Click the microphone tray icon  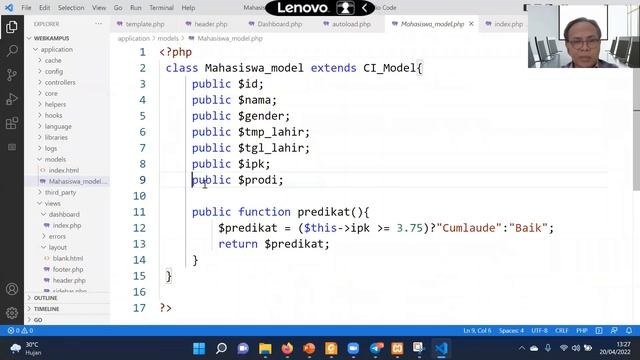point(548,348)
